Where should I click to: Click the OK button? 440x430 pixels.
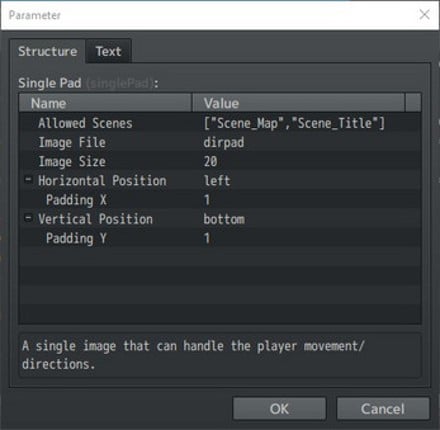click(279, 409)
